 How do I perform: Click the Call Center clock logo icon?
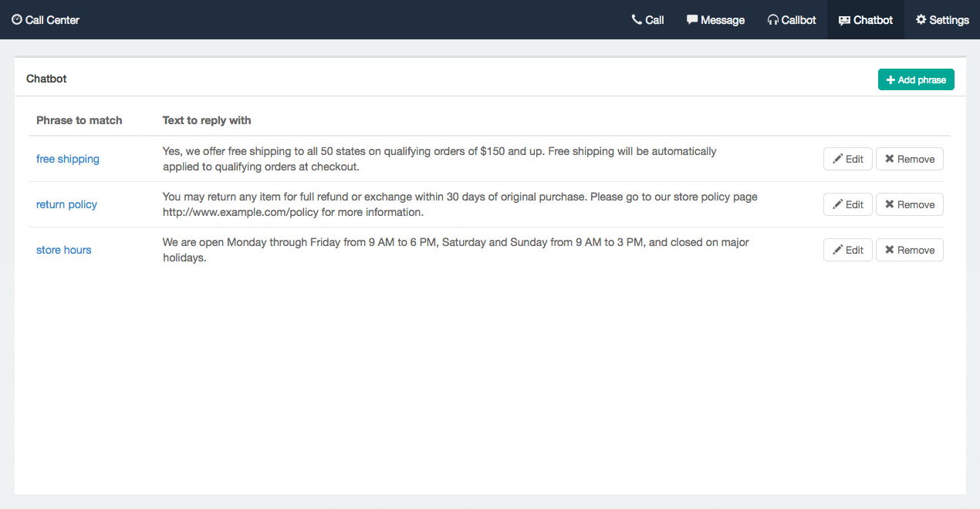click(x=17, y=20)
